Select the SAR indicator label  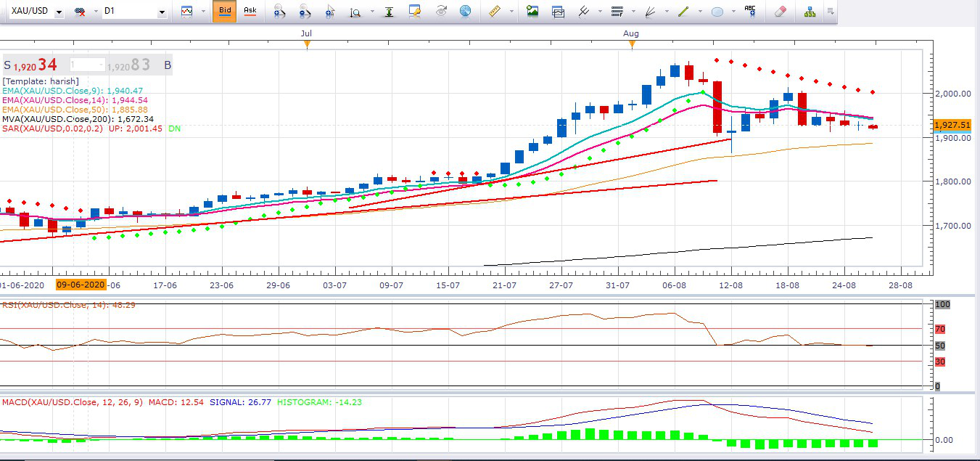(91, 128)
